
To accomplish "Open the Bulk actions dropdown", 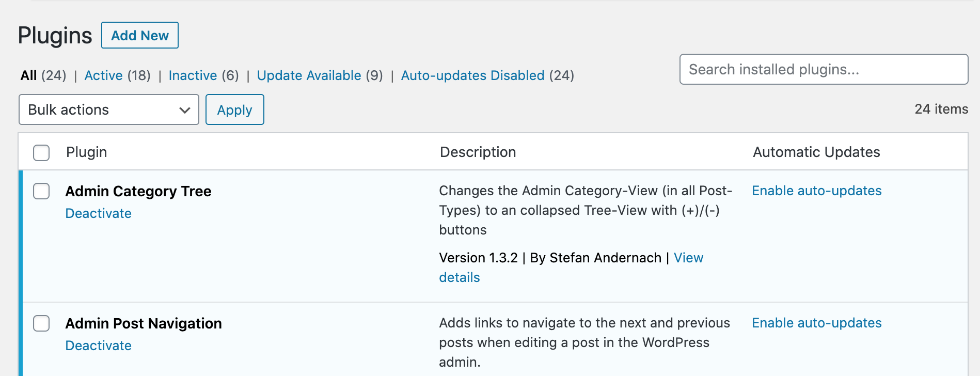I will click(x=109, y=109).
